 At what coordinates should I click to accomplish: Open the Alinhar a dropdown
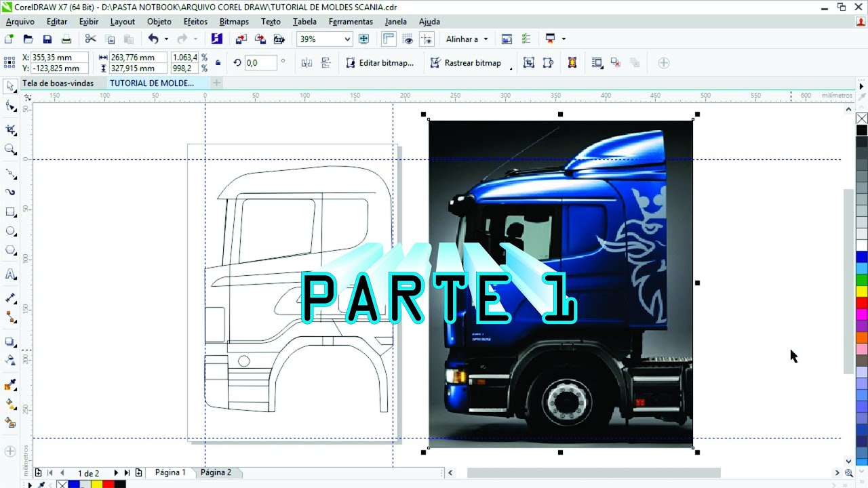coord(467,39)
